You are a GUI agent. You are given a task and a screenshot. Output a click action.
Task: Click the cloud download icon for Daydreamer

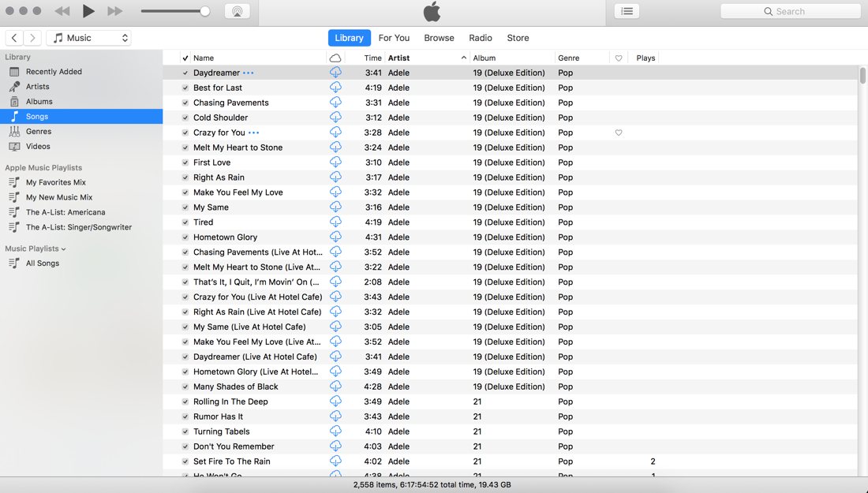335,72
